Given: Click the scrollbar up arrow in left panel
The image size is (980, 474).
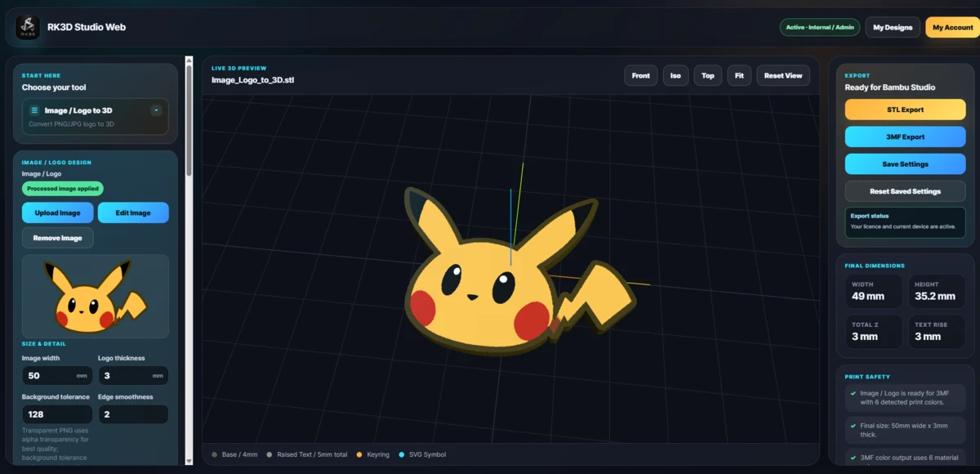Looking at the screenshot, I should (x=189, y=60).
